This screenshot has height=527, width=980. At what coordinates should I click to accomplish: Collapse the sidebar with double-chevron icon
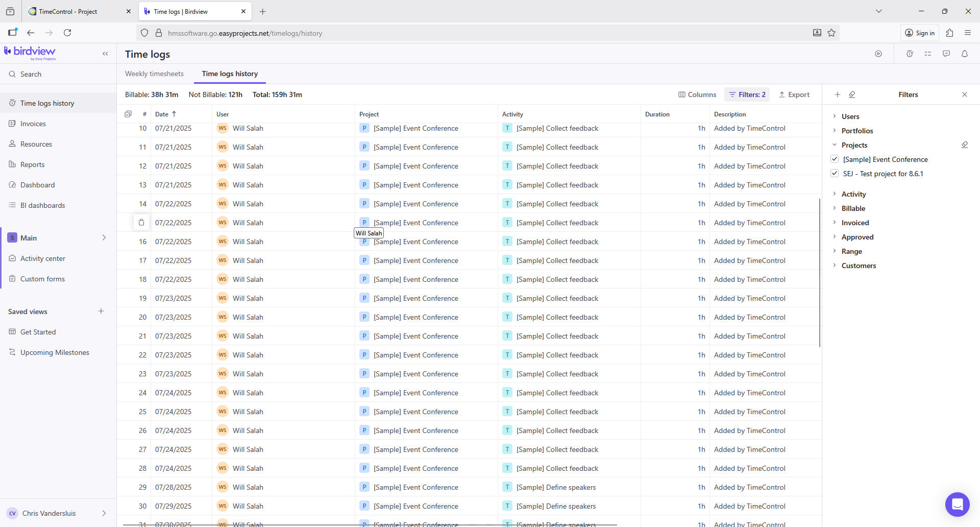pyautogui.click(x=105, y=54)
